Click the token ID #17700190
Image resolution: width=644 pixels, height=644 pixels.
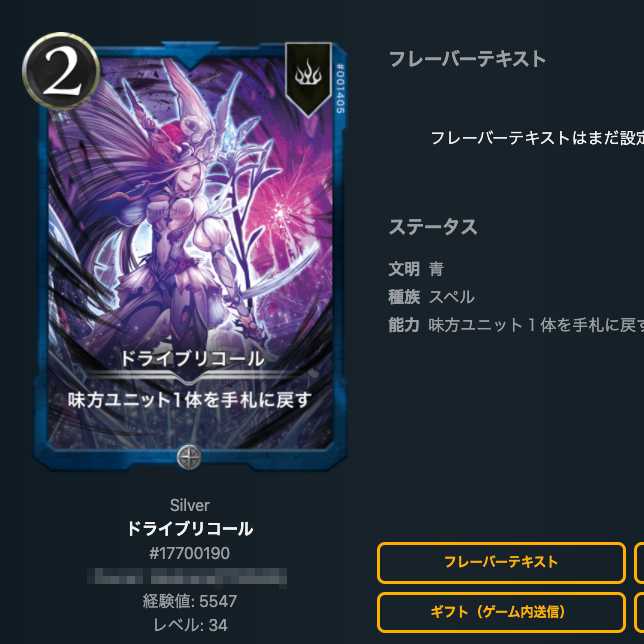point(189,553)
